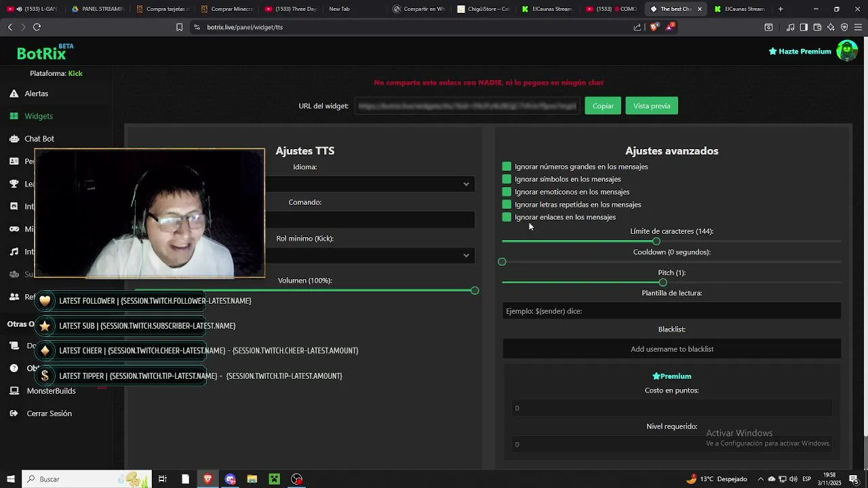
Task: Toggle the browser sidebar panel icon
Action: click(x=804, y=27)
